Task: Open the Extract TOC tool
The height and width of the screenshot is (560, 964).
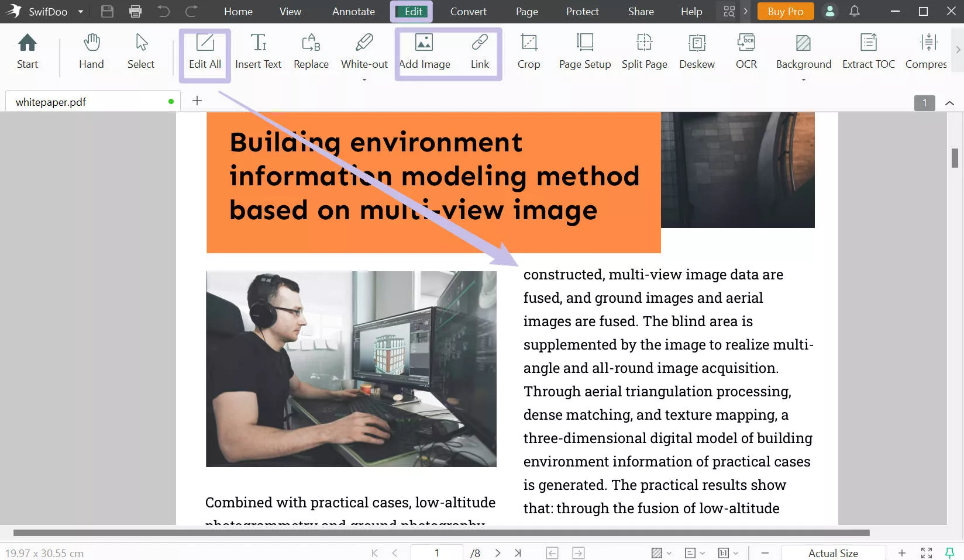Action: click(868, 51)
